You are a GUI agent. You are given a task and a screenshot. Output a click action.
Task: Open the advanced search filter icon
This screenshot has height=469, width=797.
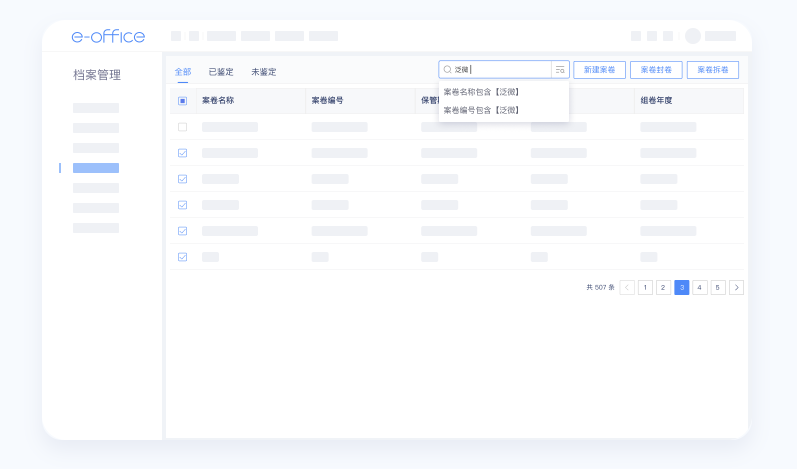pyautogui.click(x=560, y=70)
